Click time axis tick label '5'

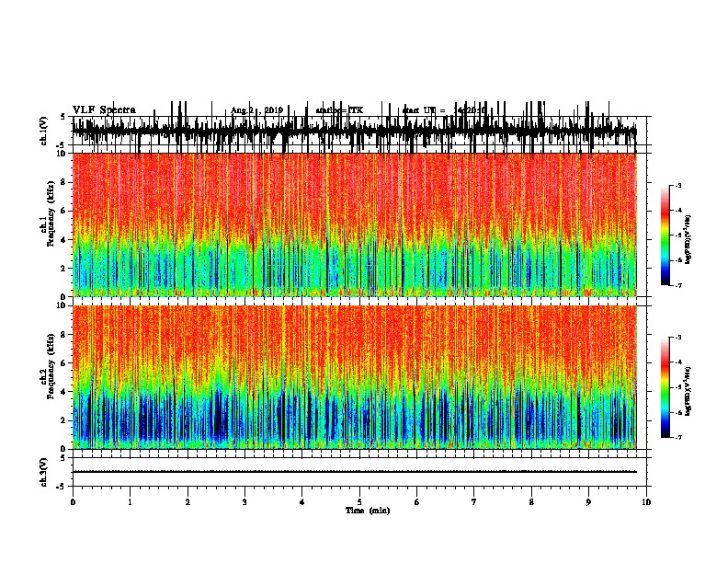pos(359,501)
